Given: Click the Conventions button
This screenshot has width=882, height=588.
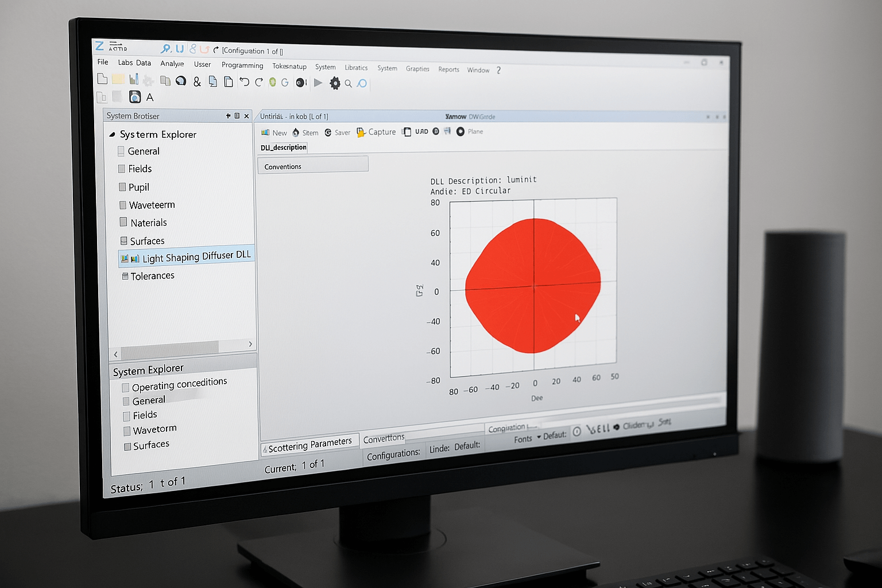Looking at the screenshot, I should click(312, 166).
